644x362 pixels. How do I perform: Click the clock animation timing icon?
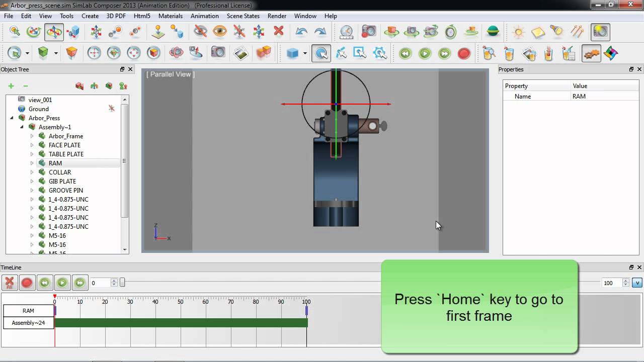[x=347, y=32]
